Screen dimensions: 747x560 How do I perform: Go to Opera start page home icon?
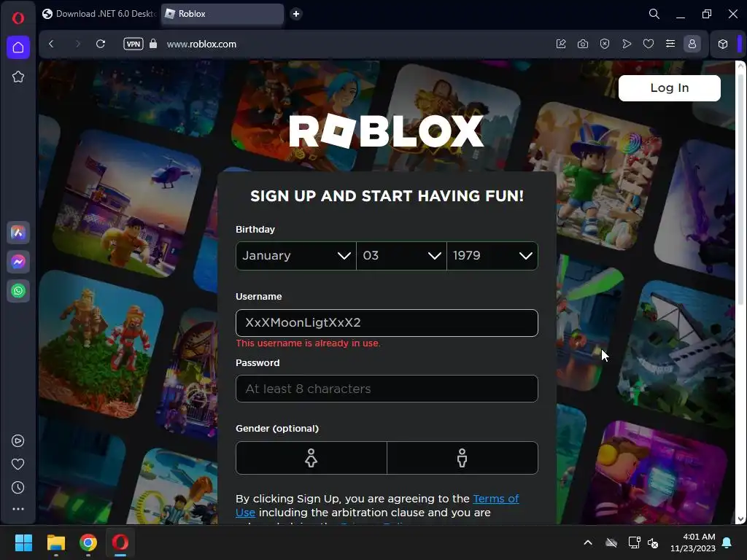pyautogui.click(x=18, y=47)
